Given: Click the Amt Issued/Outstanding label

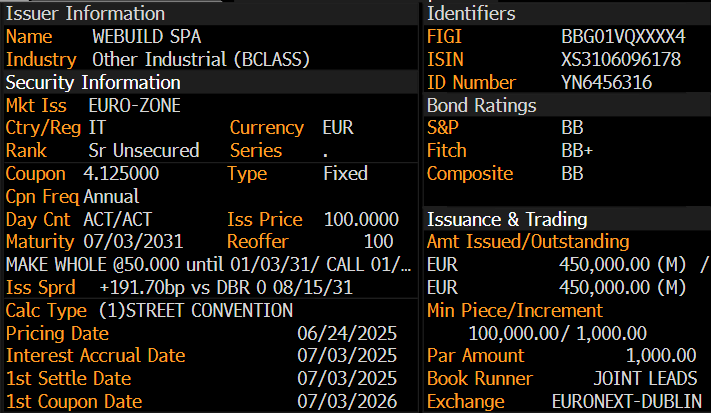Looking at the screenshot, I should 528,242.
